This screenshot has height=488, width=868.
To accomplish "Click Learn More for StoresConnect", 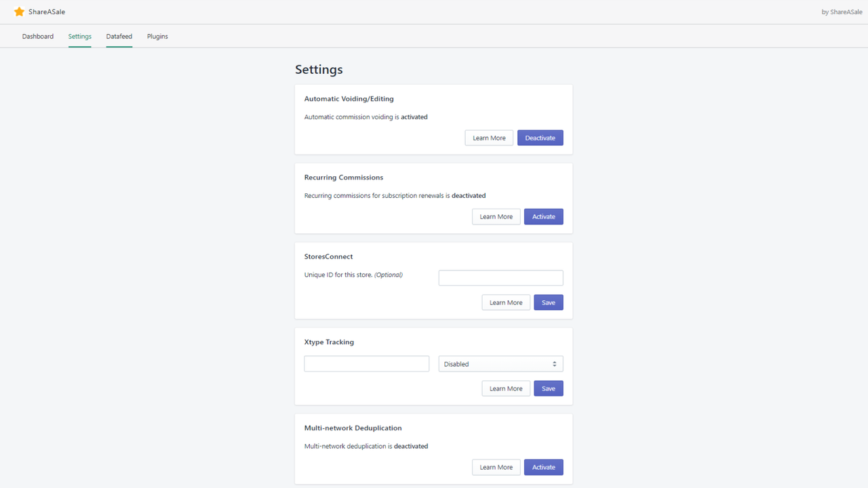I will (506, 302).
